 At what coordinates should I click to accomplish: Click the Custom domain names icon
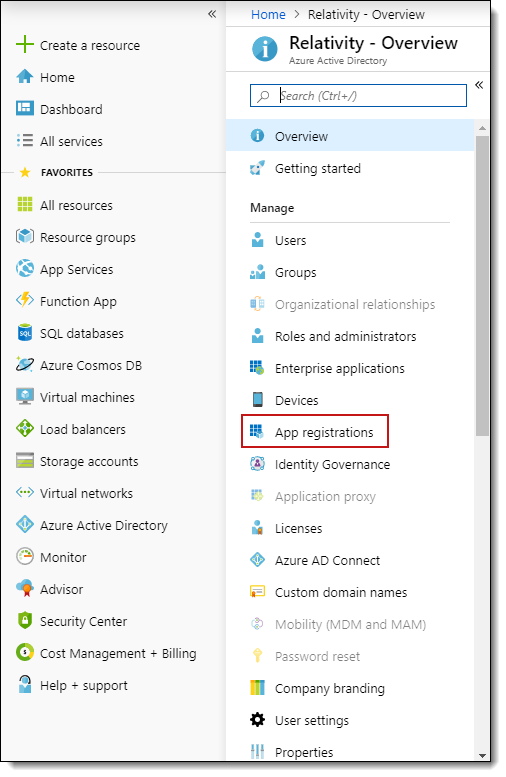click(x=257, y=592)
